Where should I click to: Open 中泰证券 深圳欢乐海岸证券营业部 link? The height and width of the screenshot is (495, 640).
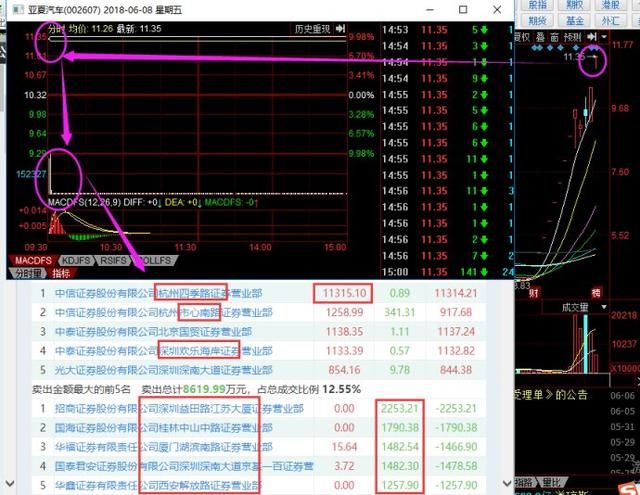point(163,351)
